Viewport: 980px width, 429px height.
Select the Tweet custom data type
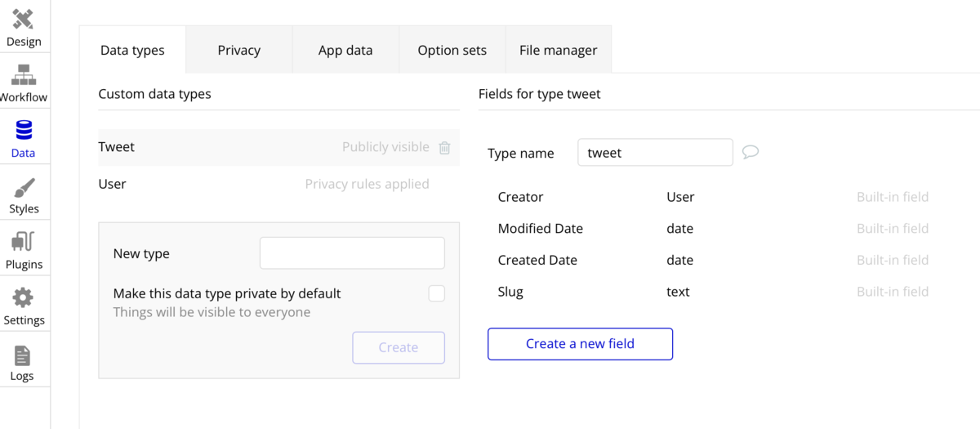pyautogui.click(x=117, y=147)
